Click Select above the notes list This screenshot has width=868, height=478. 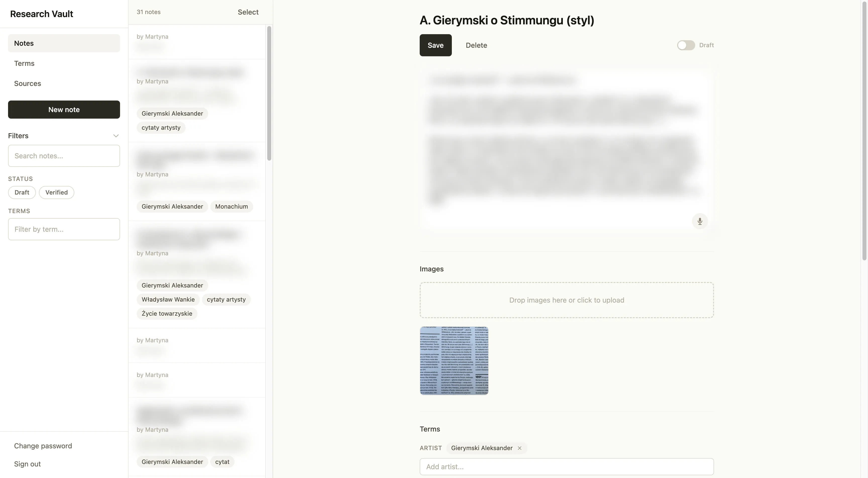point(248,12)
